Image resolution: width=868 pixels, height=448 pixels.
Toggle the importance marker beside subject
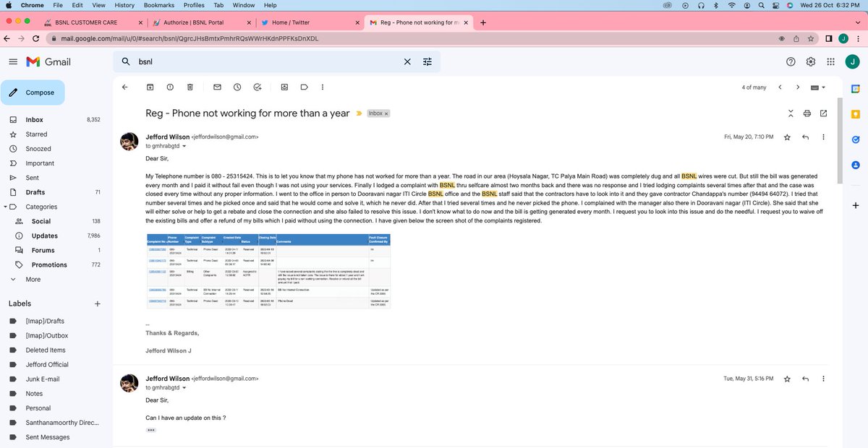coord(359,113)
